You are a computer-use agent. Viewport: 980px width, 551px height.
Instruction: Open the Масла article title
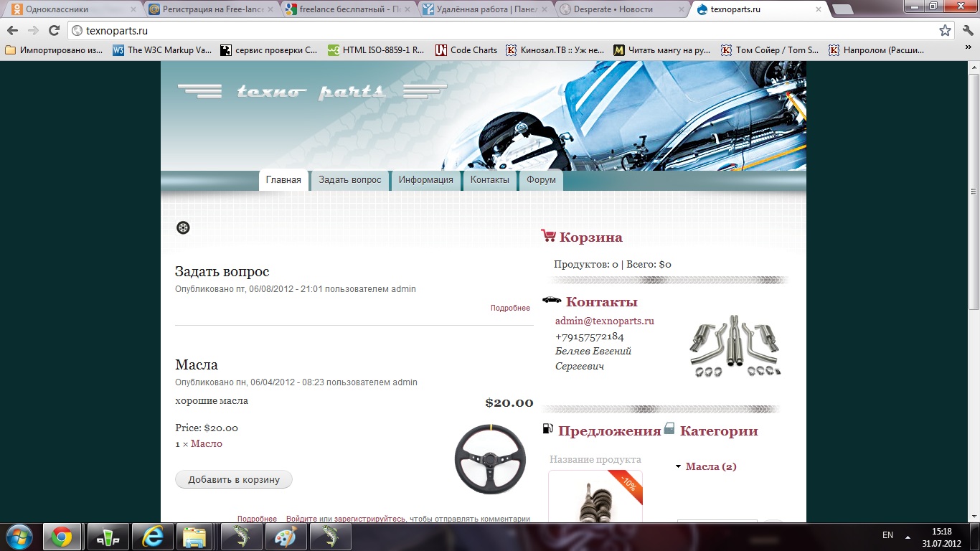coord(197,364)
